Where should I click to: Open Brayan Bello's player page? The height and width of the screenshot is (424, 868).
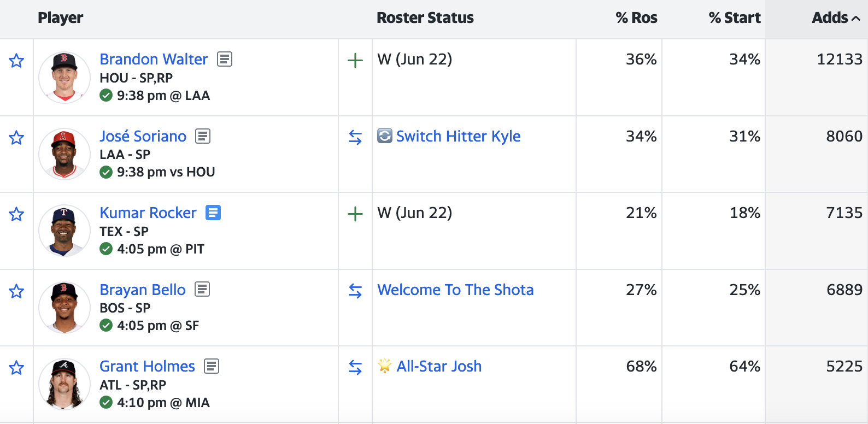[143, 290]
